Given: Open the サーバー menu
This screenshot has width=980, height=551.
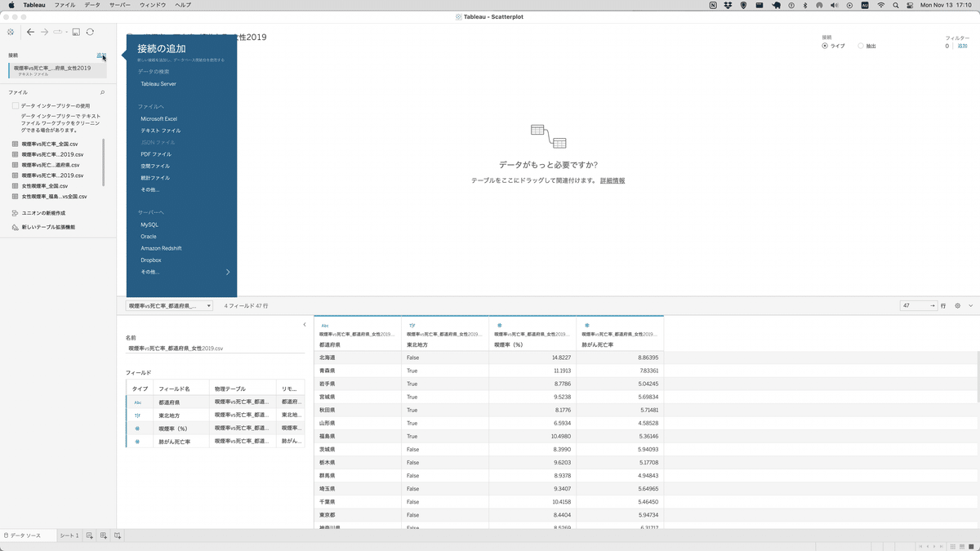Looking at the screenshot, I should point(120,5).
